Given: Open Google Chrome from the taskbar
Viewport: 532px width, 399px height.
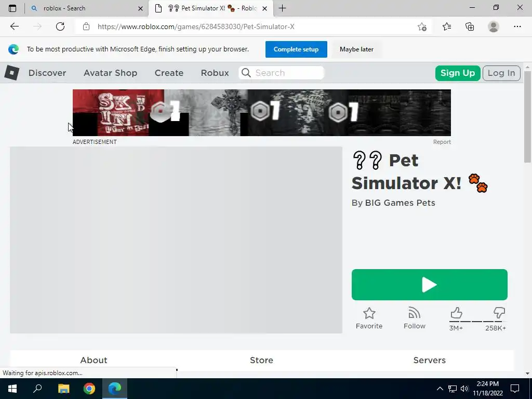Looking at the screenshot, I should [89, 389].
